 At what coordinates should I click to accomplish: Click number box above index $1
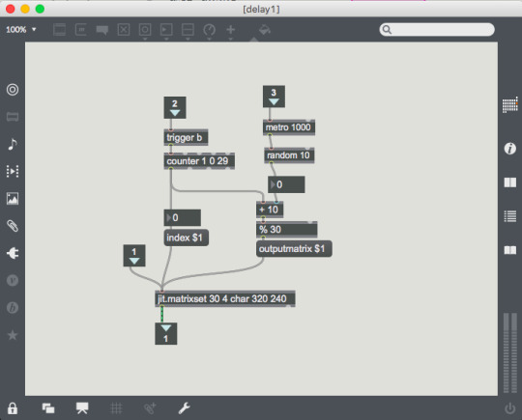coord(182,217)
